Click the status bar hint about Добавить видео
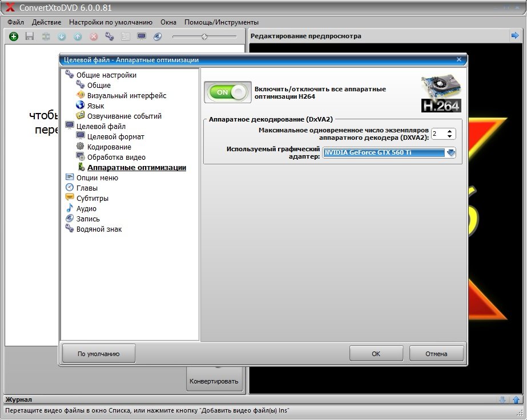Viewport: 527px width, 420px height. 147,410
